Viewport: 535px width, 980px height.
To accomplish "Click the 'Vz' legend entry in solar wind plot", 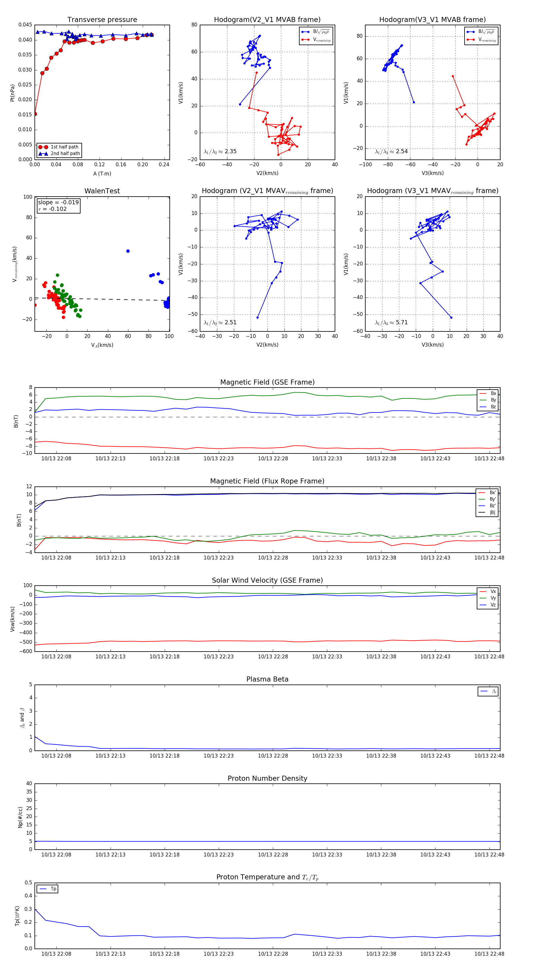I will pyautogui.click(x=488, y=605).
